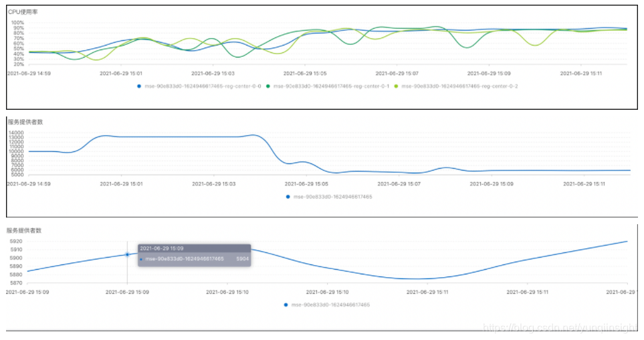Select the highlighted 5904 data point marker
The width and height of the screenshot is (644, 340).
(x=127, y=254)
